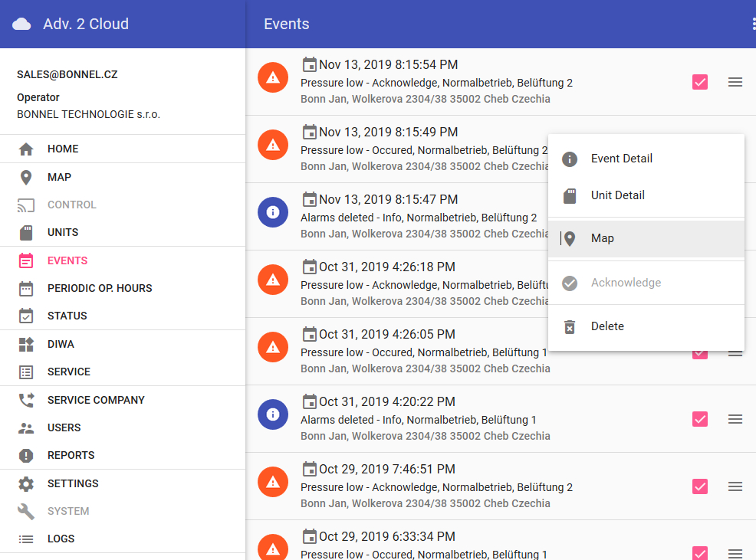The image size is (756, 560).
Task: Toggle checkbox for Oct 31 4:20:22 PM event
Action: click(699, 419)
